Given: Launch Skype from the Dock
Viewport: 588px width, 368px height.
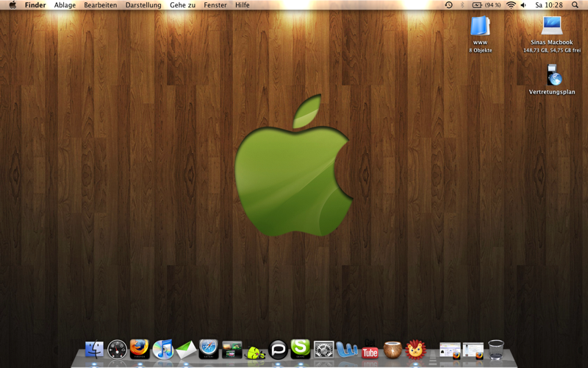Looking at the screenshot, I should (x=301, y=349).
